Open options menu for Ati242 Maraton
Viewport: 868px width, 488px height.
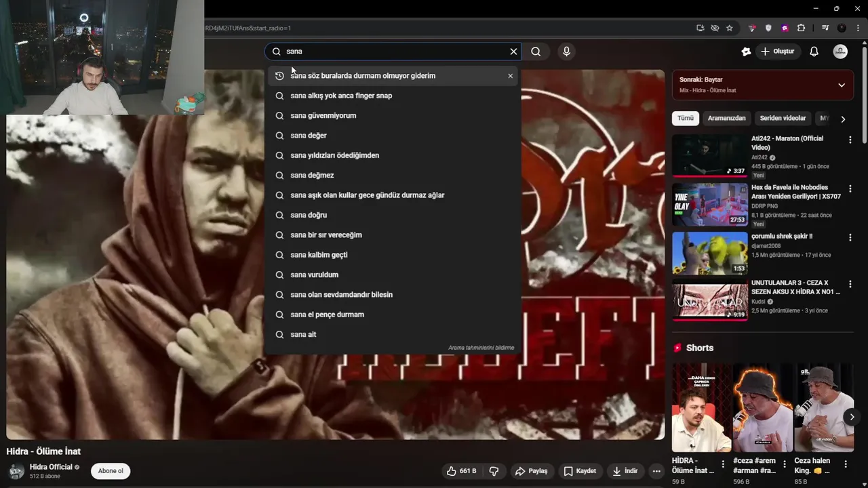point(850,140)
